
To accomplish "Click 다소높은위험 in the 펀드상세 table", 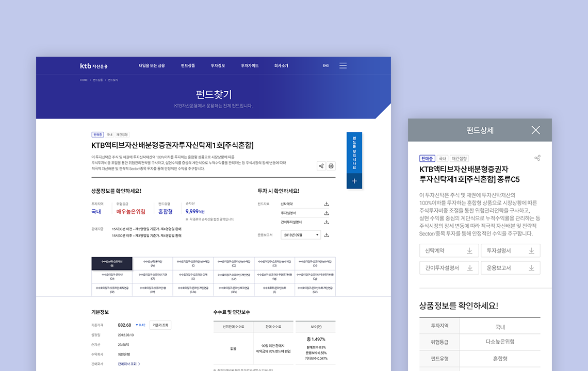I will [500, 342].
